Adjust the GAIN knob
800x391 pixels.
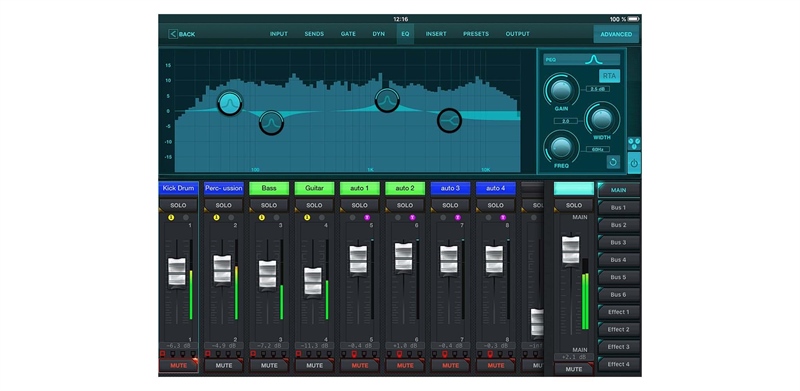coord(561,90)
